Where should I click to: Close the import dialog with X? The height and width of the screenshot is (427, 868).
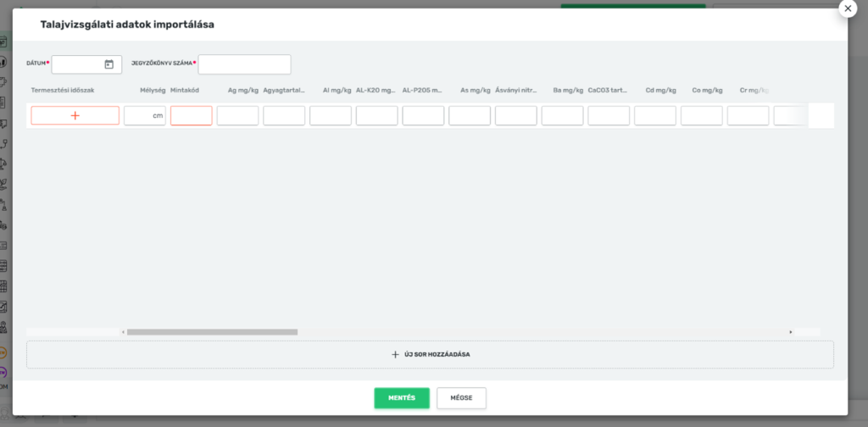click(847, 8)
